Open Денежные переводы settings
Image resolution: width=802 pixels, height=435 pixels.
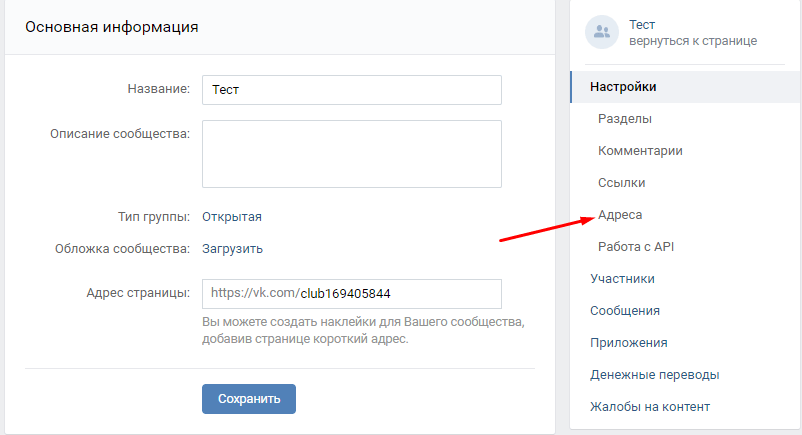pyautogui.click(x=654, y=375)
